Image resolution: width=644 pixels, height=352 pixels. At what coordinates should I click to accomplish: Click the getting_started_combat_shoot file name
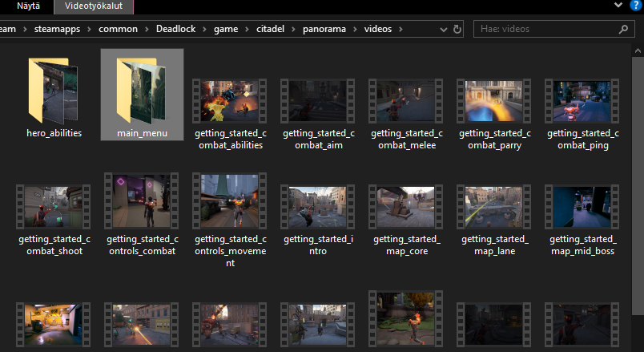[54, 245]
